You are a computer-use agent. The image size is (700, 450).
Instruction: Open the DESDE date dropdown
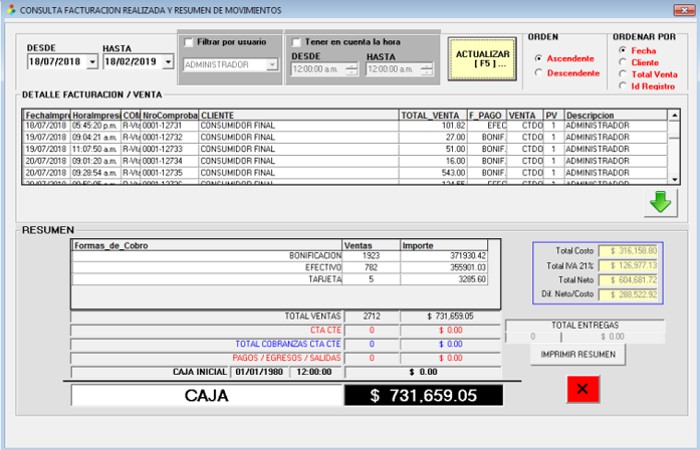[x=92, y=62]
